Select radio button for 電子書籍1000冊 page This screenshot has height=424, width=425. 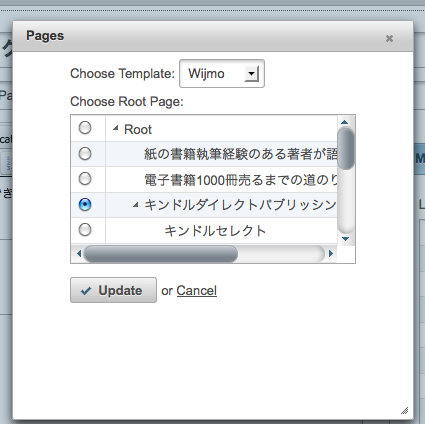click(x=85, y=179)
